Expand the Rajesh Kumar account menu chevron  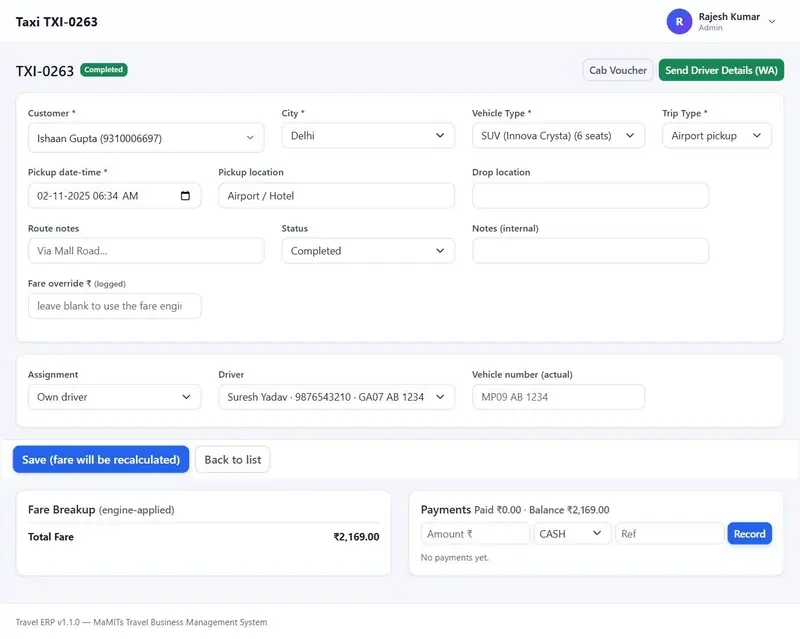(772, 21)
